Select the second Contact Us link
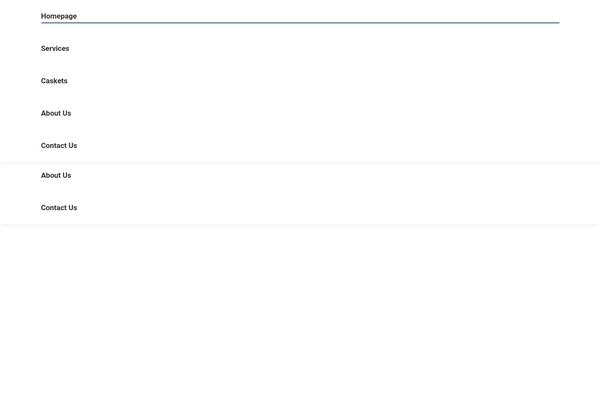 tap(59, 207)
